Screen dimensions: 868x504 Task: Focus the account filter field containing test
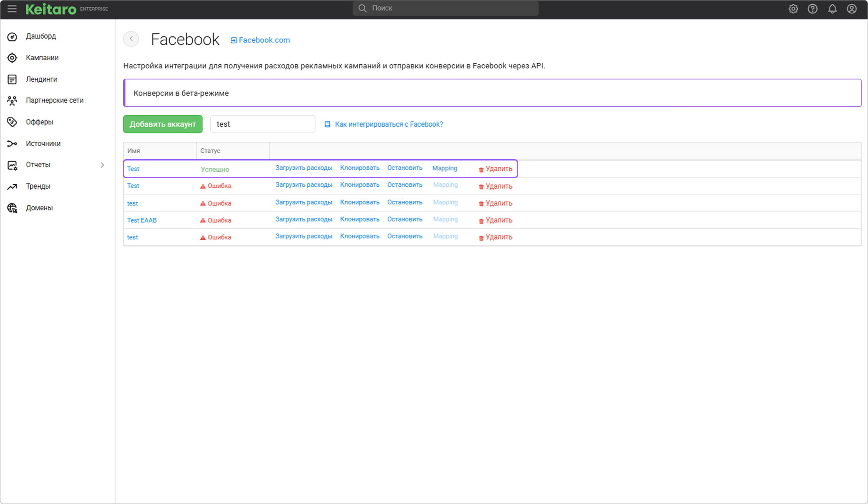263,124
